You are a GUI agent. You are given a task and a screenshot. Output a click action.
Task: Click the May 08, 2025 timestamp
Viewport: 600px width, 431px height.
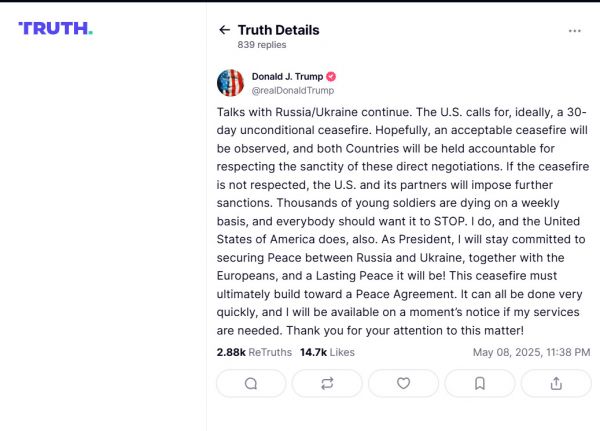pos(530,352)
